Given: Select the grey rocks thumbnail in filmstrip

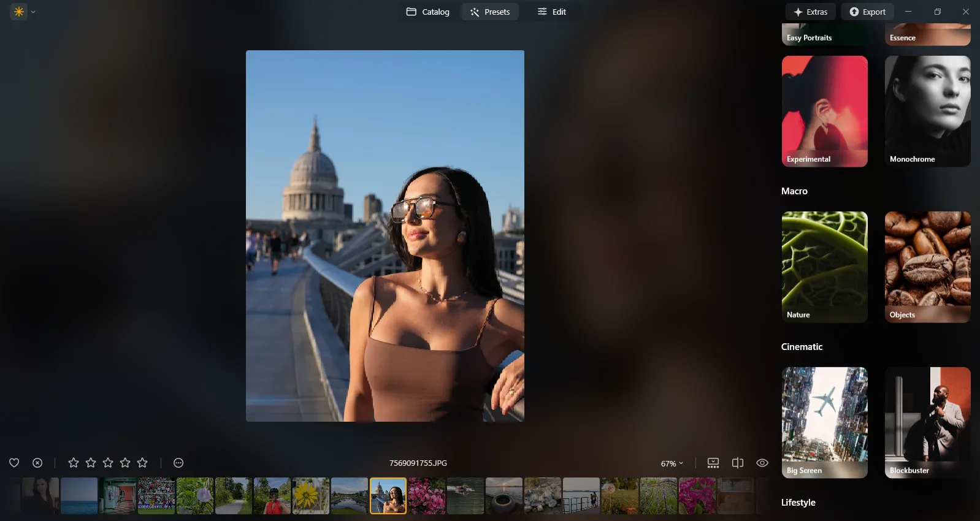Looking at the screenshot, I should (x=543, y=496).
